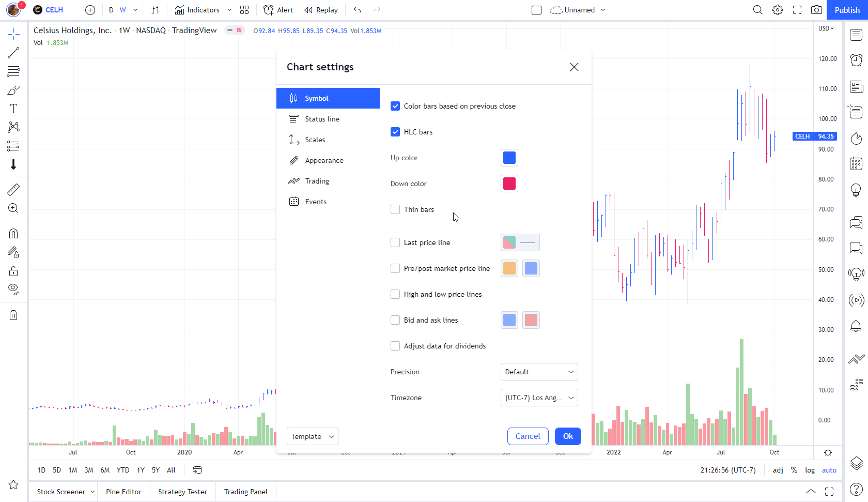
Task: Open indicator templates grid icon
Action: [x=244, y=10]
